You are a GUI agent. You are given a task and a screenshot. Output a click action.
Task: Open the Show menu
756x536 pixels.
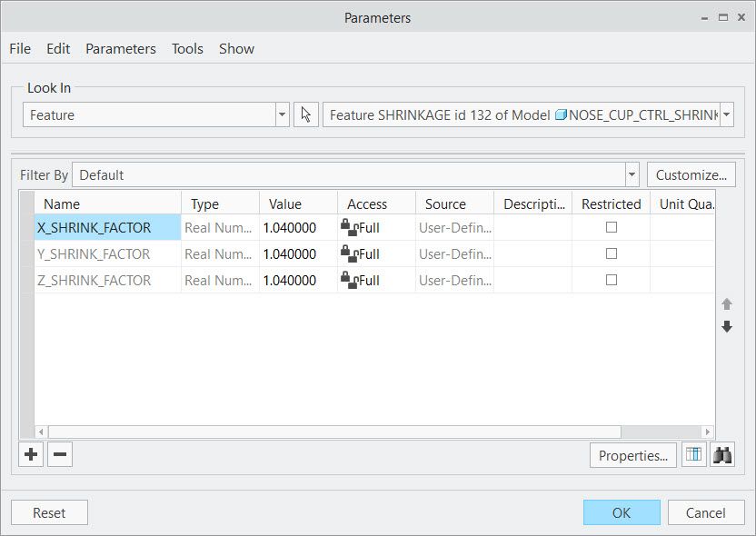point(236,49)
